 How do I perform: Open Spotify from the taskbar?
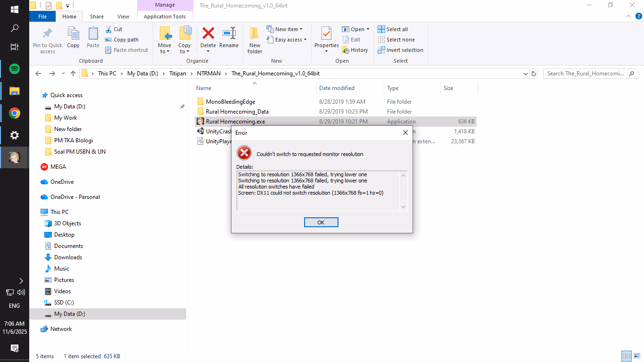point(15,69)
